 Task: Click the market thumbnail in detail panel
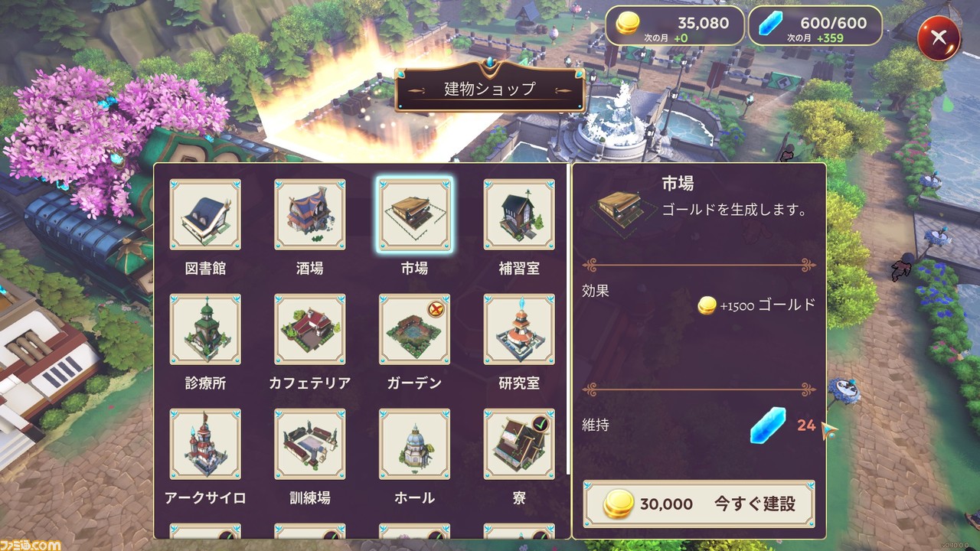click(x=620, y=207)
